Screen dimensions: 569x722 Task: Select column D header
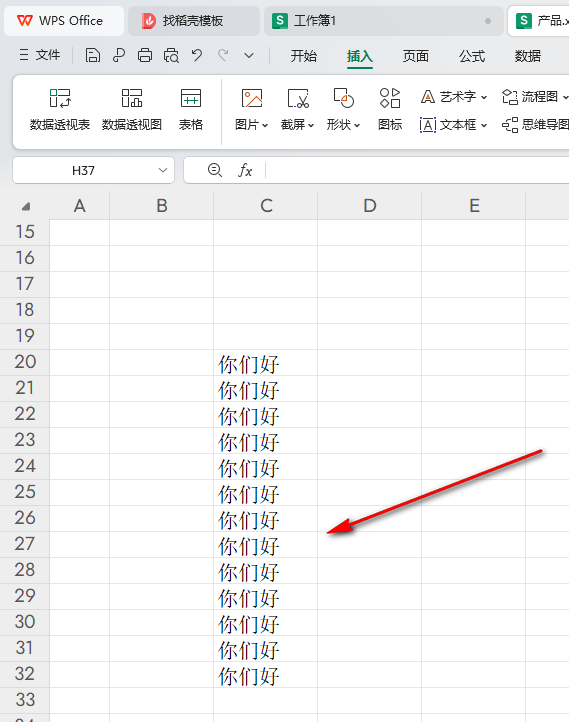pyautogui.click(x=370, y=206)
